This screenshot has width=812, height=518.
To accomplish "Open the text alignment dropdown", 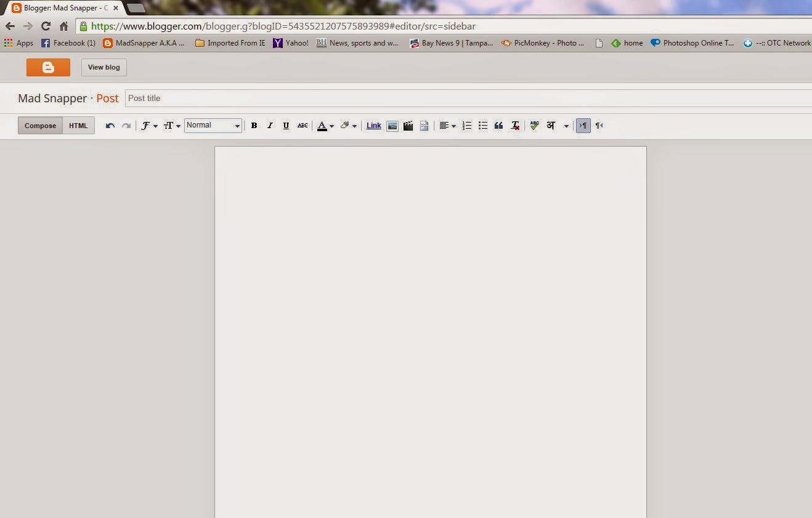I will (447, 126).
